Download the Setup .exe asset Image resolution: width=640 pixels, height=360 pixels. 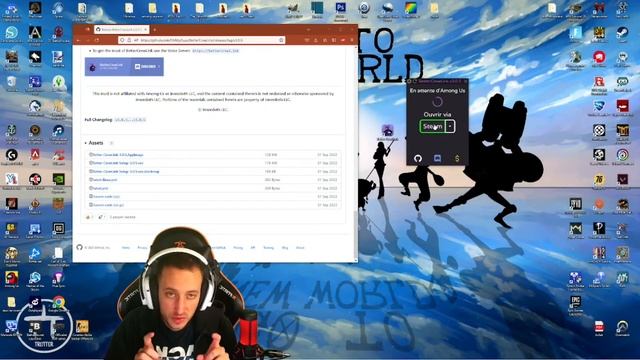(118, 163)
